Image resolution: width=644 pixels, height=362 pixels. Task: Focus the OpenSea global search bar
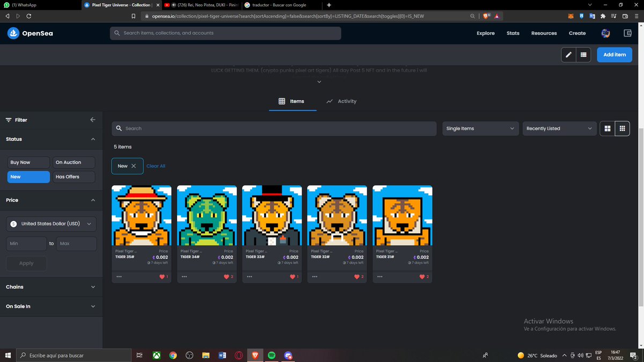coord(225,33)
